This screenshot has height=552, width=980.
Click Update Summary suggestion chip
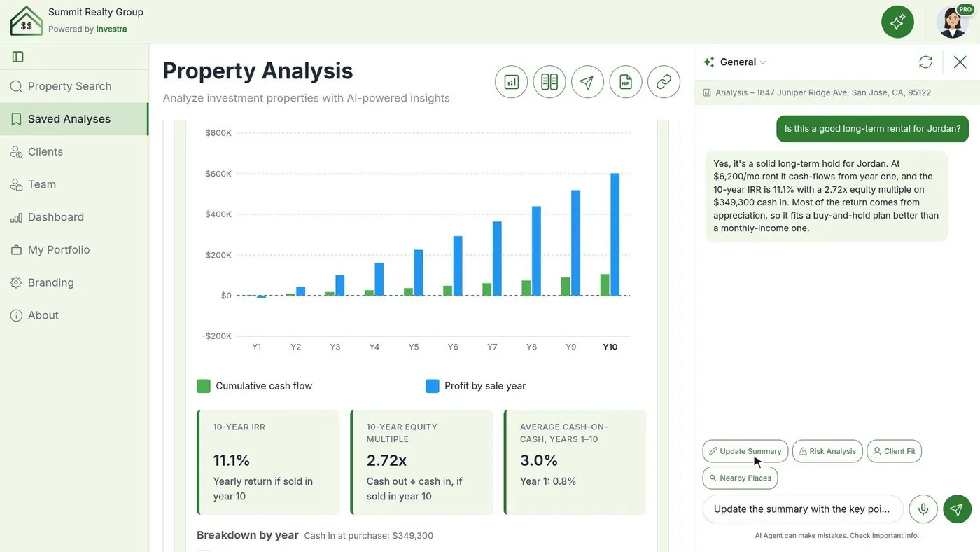click(745, 451)
